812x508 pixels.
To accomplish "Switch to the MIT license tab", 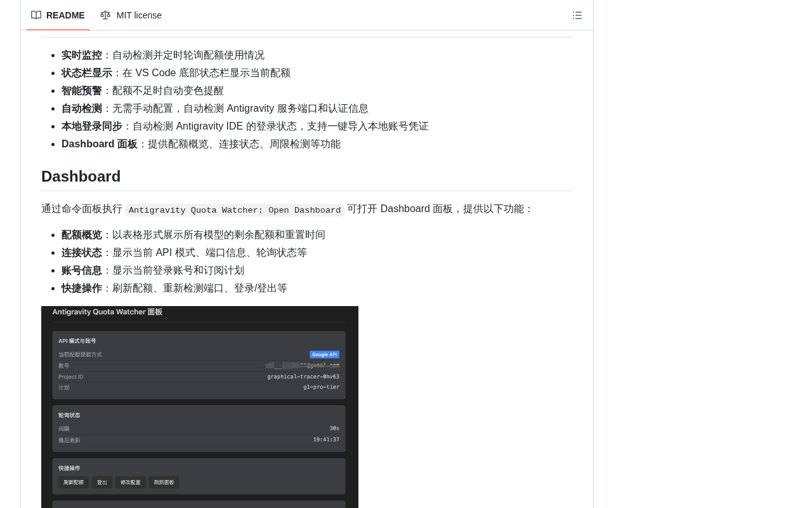I will [131, 15].
